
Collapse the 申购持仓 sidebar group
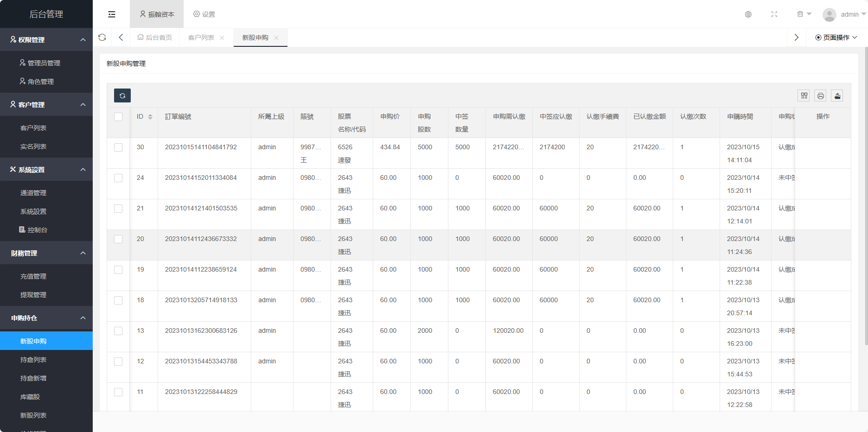46,318
